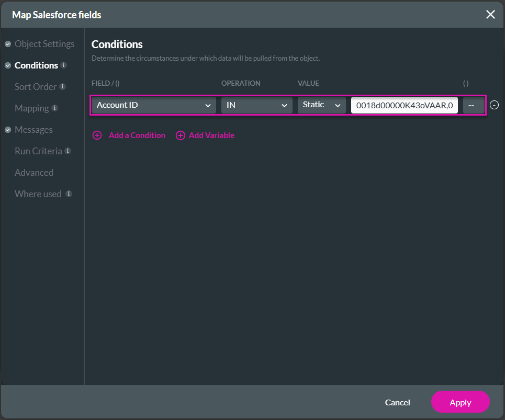The width and height of the screenshot is (505, 420).
Task: Open the IN operation dropdown
Action: 256,105
